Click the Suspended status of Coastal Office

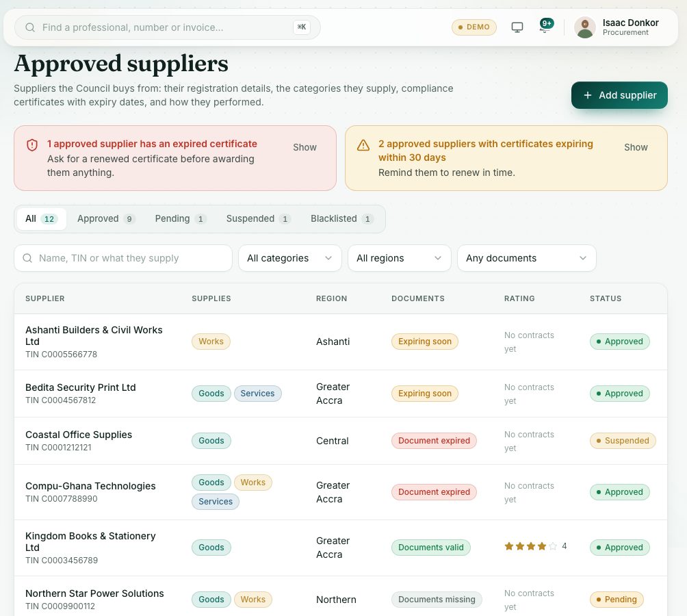(623, 441)
